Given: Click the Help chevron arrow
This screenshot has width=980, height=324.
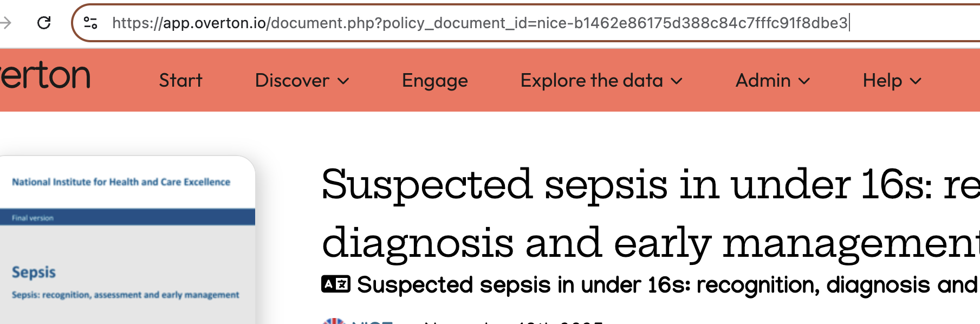Looking at the screenshot, I should [x=916, y=81].
